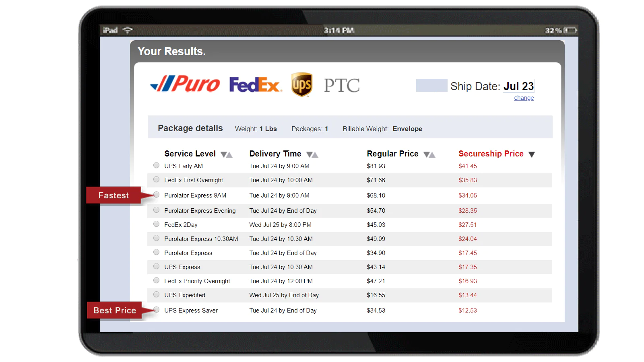Click the $16.93 Secureship price
Image resolution: width=644 pixels, height=362 pixels.
tap(468, 281)
